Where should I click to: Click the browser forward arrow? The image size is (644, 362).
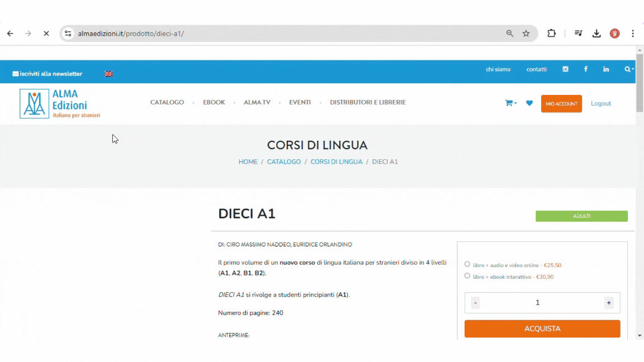pyautogui.click(x=28, y=34)
